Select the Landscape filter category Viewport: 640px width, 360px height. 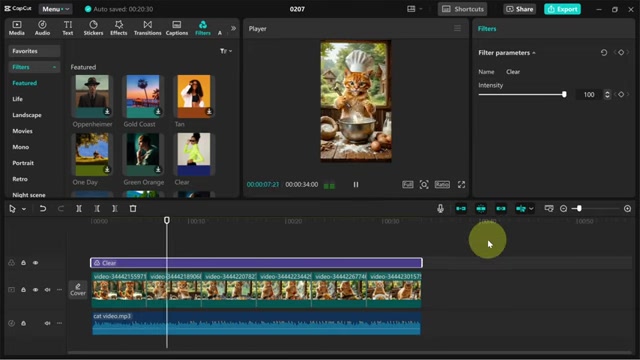tap(27, 115)
